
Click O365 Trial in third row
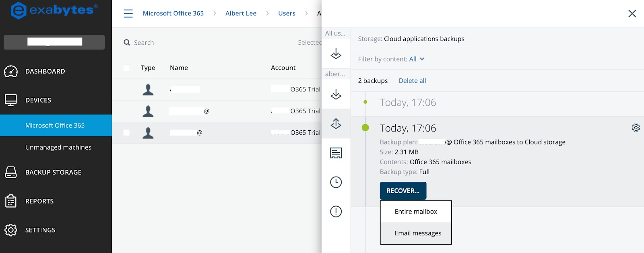(x=305, y=133)
